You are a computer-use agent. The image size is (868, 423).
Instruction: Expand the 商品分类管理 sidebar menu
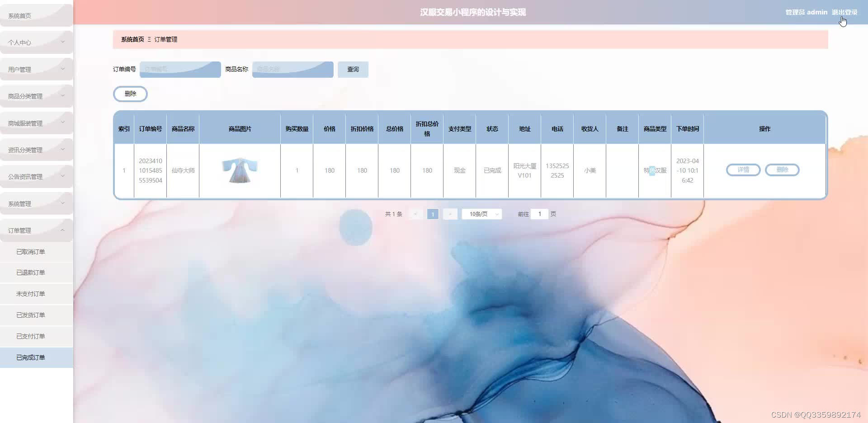[x=36, y=96]
